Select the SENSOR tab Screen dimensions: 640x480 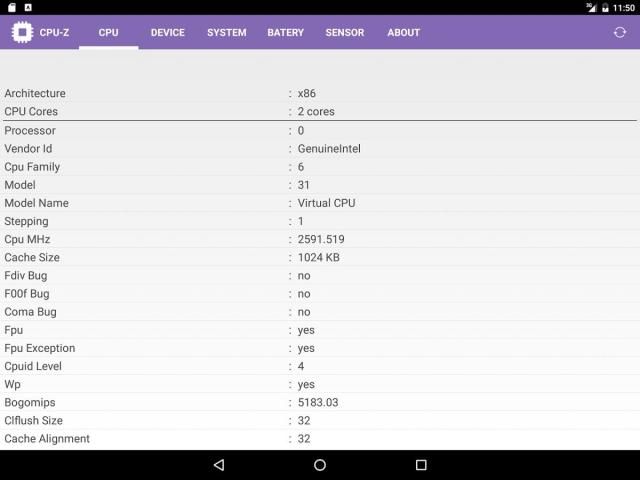click(x=344, y=32)
